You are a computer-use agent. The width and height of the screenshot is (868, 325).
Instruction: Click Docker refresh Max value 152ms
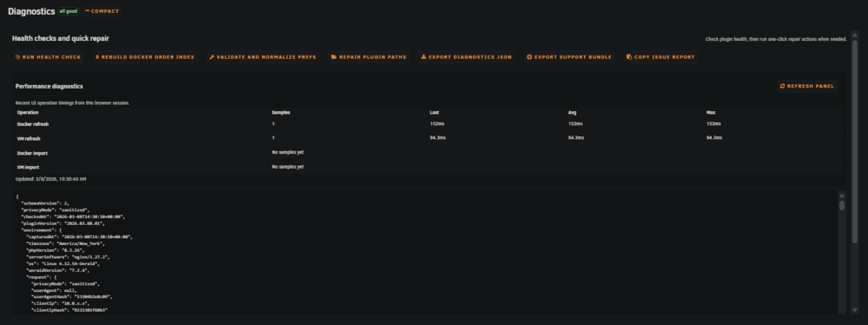click(x=713, y=123)
